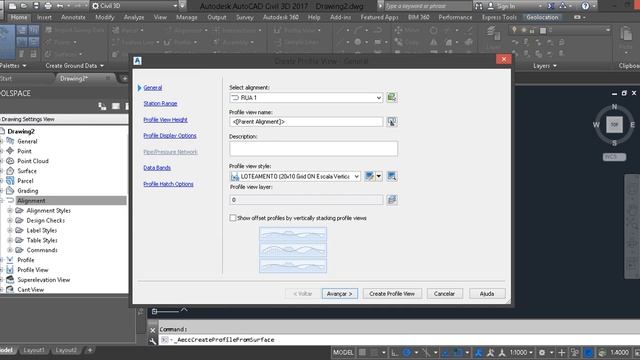This screenshot has width=640, height=360.
Task: Open style edit arrow menu beside Profile view style
Action: 379,176
